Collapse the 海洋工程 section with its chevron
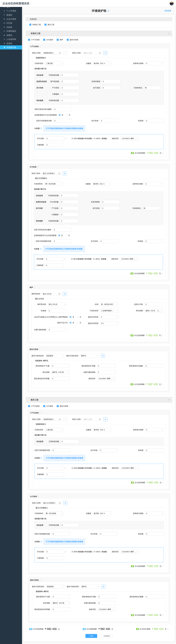The height and width of the screenshot is (644, 176). pyautogui.click(x=169, y=400)
